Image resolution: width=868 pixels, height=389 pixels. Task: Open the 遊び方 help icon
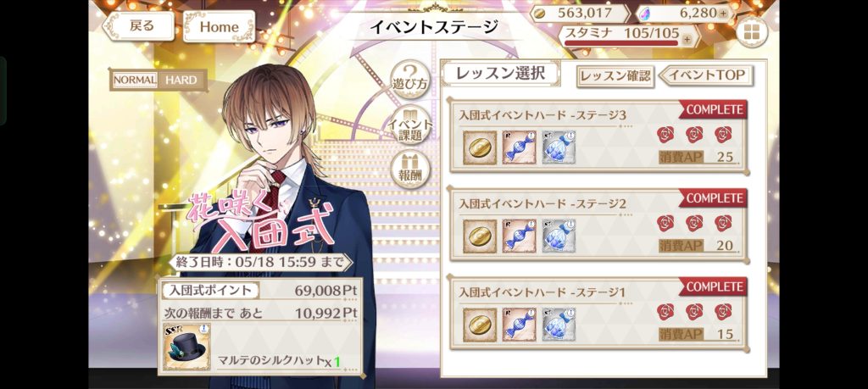click(x=410, y=77)
